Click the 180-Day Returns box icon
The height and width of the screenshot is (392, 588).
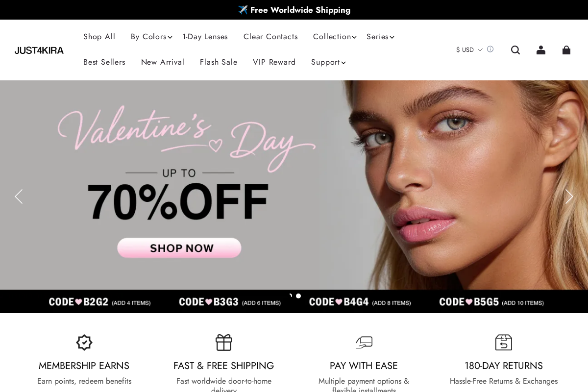pyautogui.click(x=504, y=343)
